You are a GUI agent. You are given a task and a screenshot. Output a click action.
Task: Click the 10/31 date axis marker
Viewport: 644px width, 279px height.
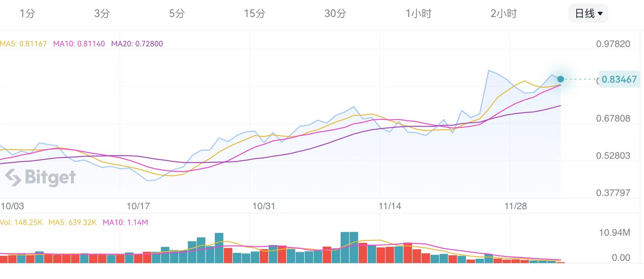(x=264, y=206)
